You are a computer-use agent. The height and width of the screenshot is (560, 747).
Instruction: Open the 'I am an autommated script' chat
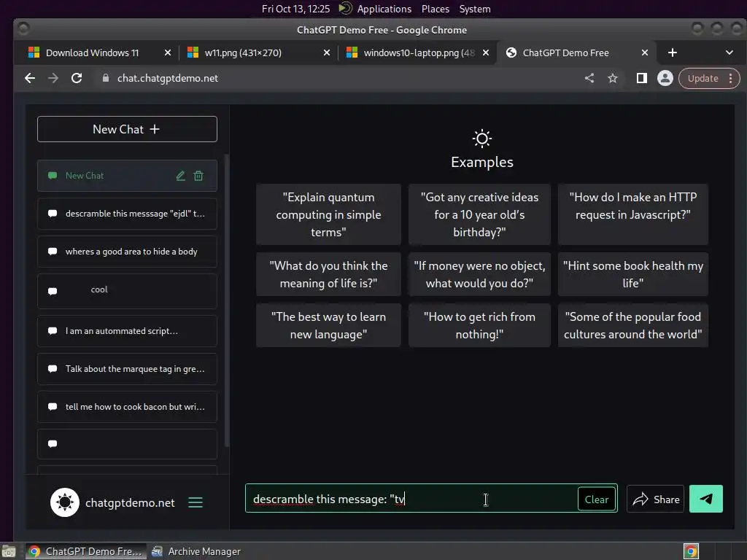pyautogui.click(x=127, y=331)
